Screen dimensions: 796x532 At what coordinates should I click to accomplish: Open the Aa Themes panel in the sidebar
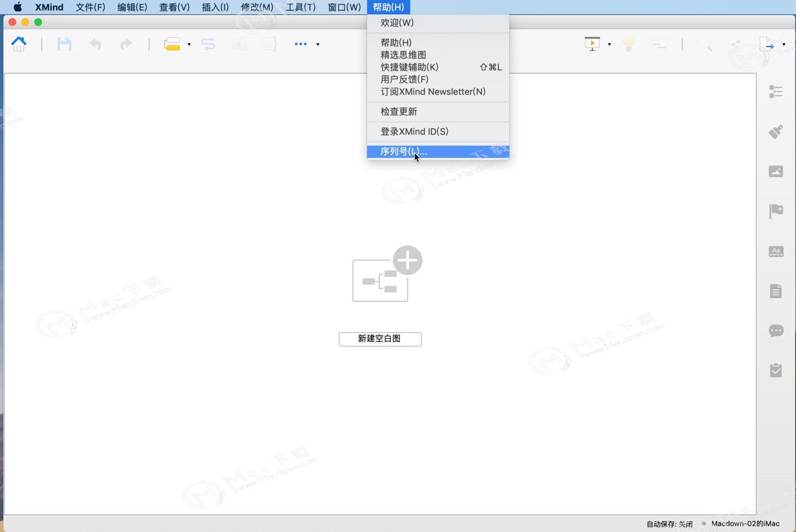coord(776,251)
